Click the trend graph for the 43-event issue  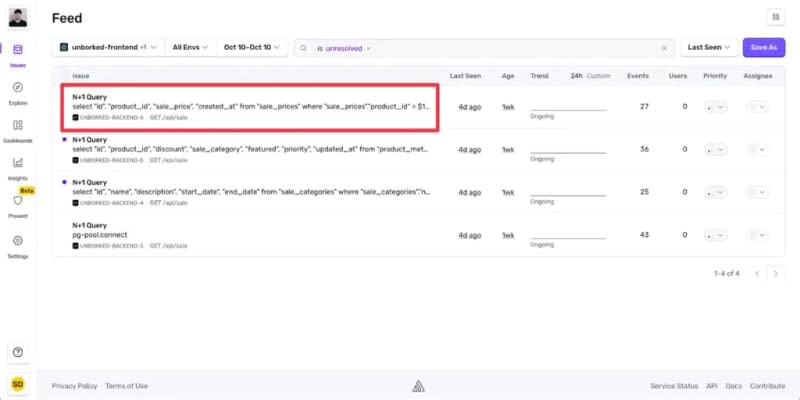click(x=568, y=236)
